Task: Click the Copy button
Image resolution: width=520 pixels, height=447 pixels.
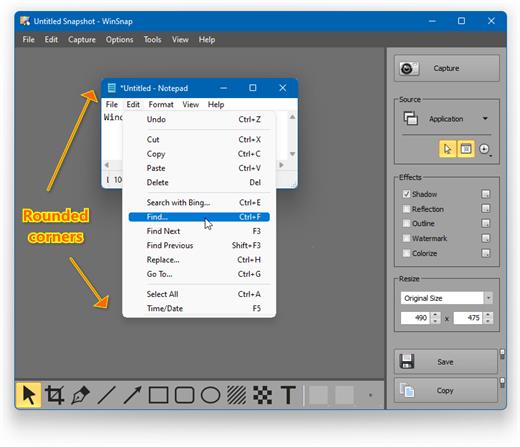Action: coord(446,390)
